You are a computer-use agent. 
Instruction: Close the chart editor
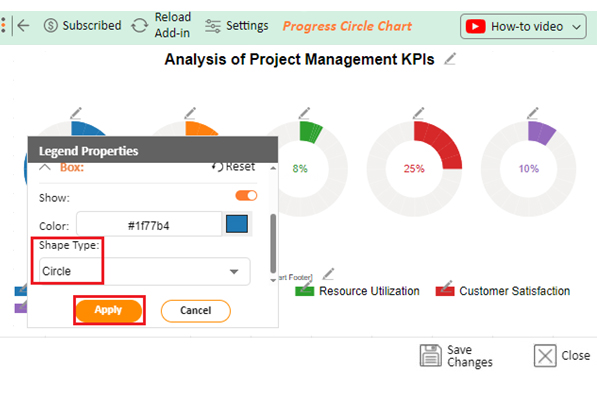point(562,356)
